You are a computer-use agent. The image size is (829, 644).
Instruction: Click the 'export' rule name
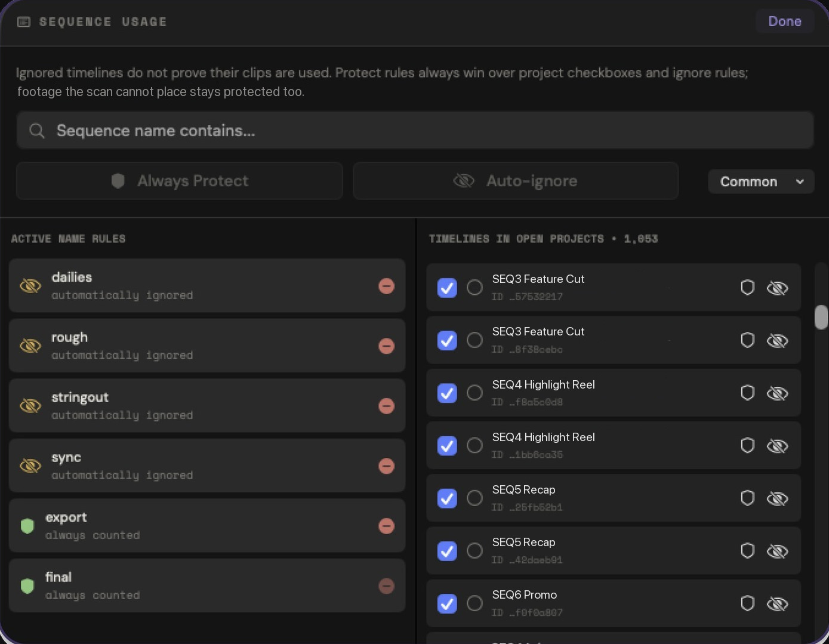point(66,517)
